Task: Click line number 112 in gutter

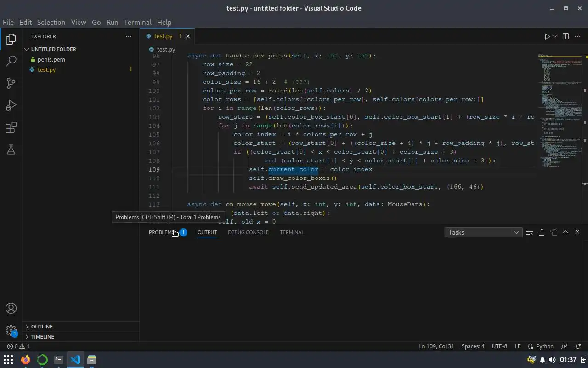Action: point(154,195)
